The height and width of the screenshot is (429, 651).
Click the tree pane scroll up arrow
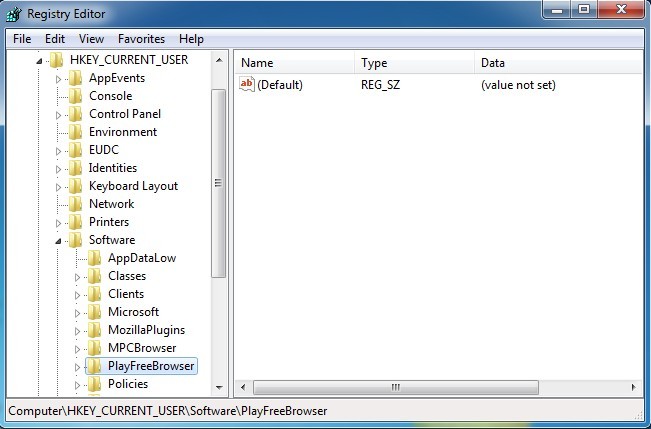(219, 60)
